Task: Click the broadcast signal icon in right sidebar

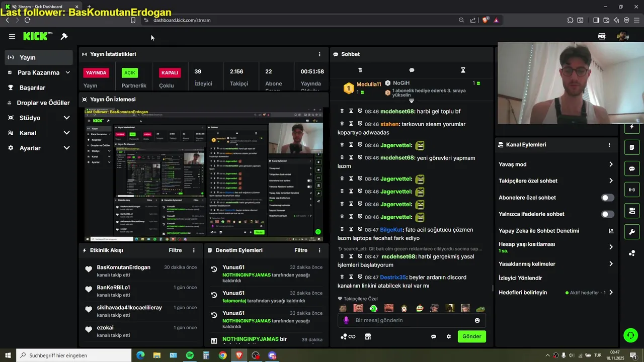Action: coord(632,190)
